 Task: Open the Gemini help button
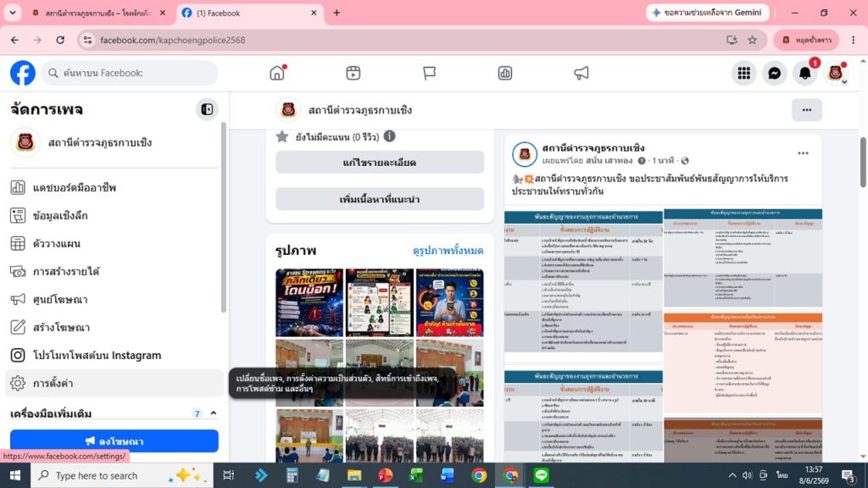tap(708, 13)
